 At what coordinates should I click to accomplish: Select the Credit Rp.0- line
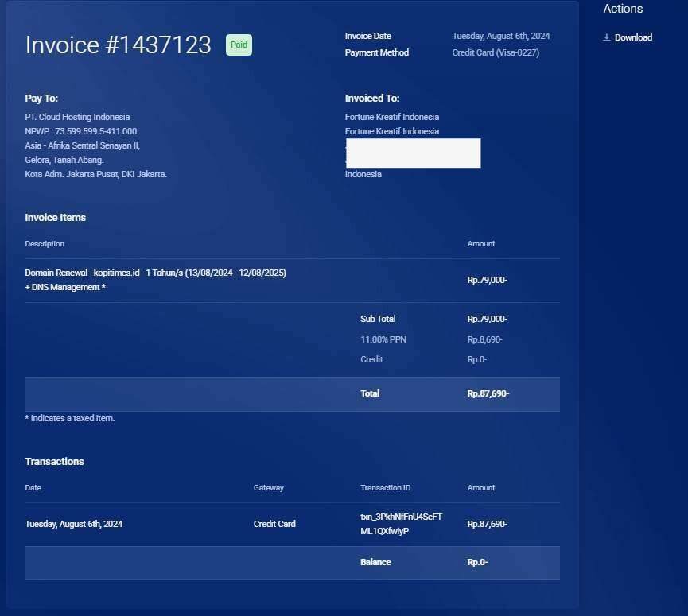click(x=371, y=359)
